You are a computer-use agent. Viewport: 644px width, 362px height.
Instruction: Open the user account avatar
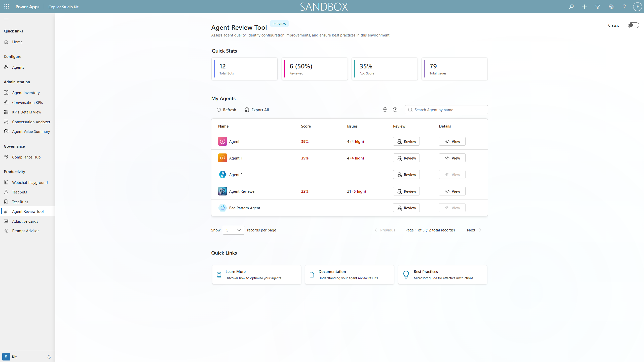(637, 7)
